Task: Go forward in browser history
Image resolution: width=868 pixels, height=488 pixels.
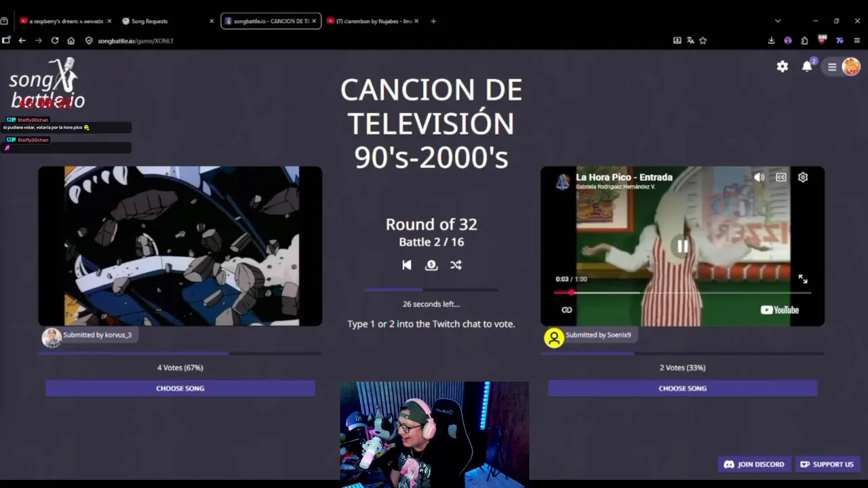Action: tap(39, 41)
